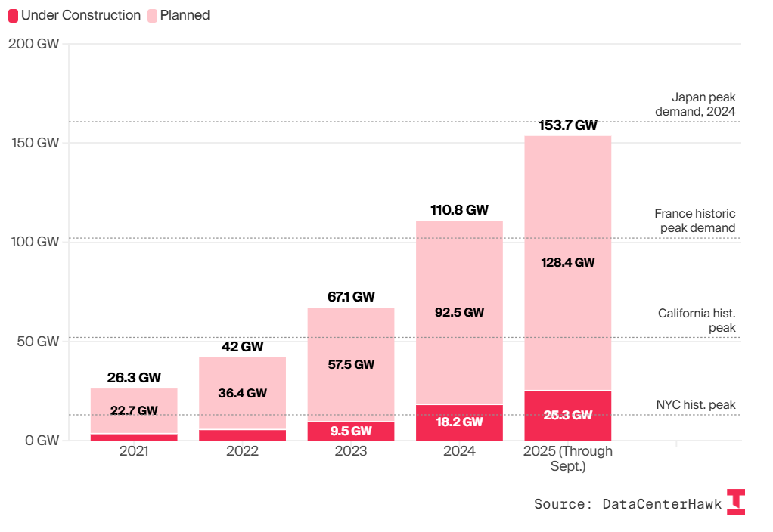Click the Under Construction legend color swatch

(x=13, y=15)
